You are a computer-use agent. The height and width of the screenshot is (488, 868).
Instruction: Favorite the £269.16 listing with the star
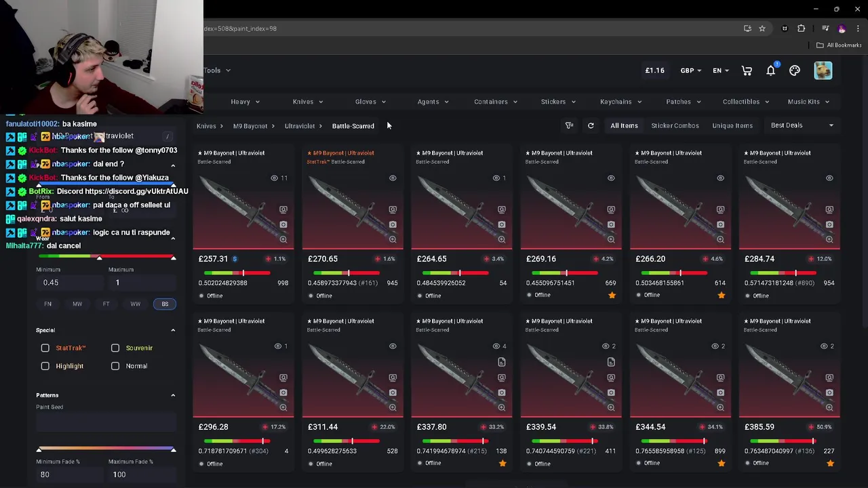[x=612, y=296]
